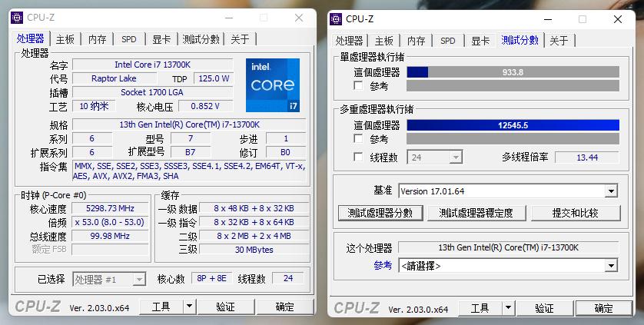
Task: Switch to 内存 tab in right window
Action: [x=416, y=41]
